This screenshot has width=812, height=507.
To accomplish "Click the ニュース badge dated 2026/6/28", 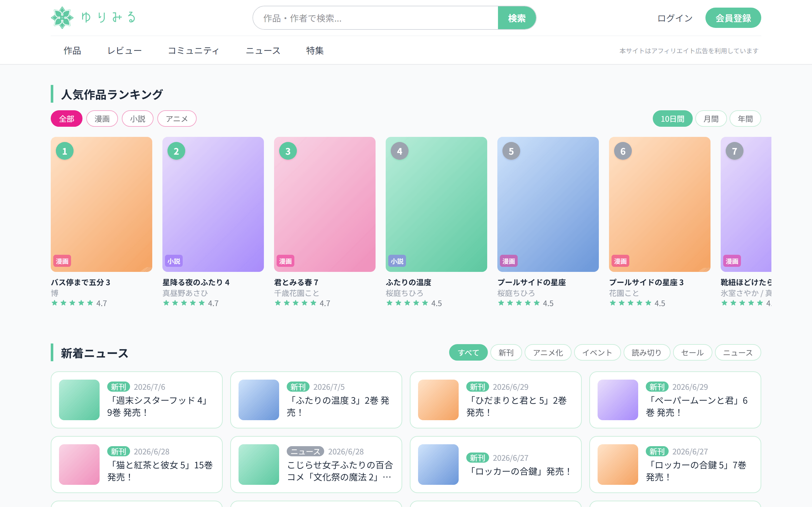I will [x=305, y=452].
